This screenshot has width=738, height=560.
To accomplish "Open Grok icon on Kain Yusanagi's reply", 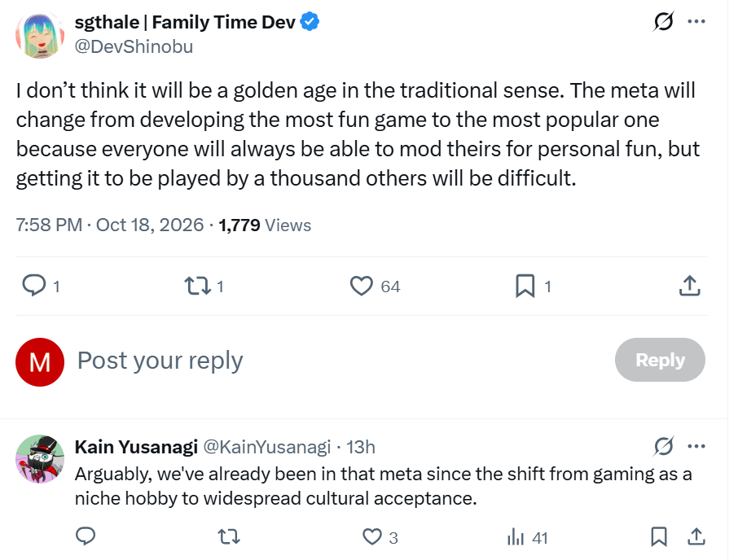I will click(x=663, y=446).
